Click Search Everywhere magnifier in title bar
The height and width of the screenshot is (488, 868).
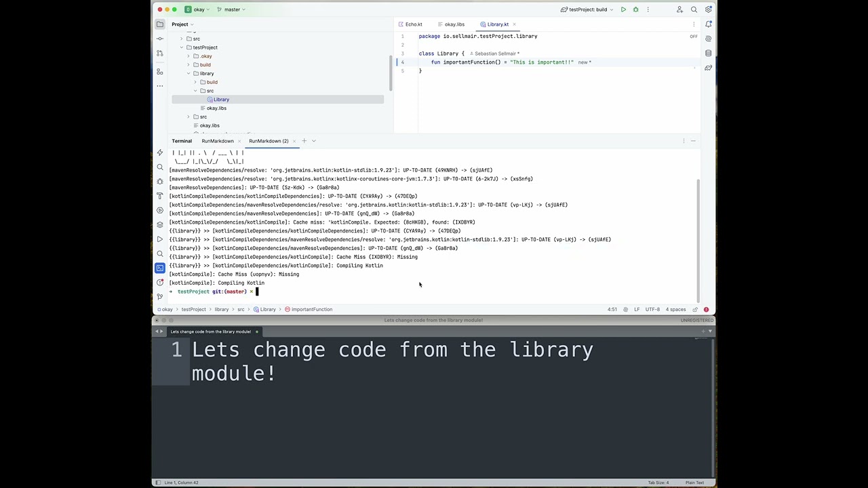pos(694,9)
